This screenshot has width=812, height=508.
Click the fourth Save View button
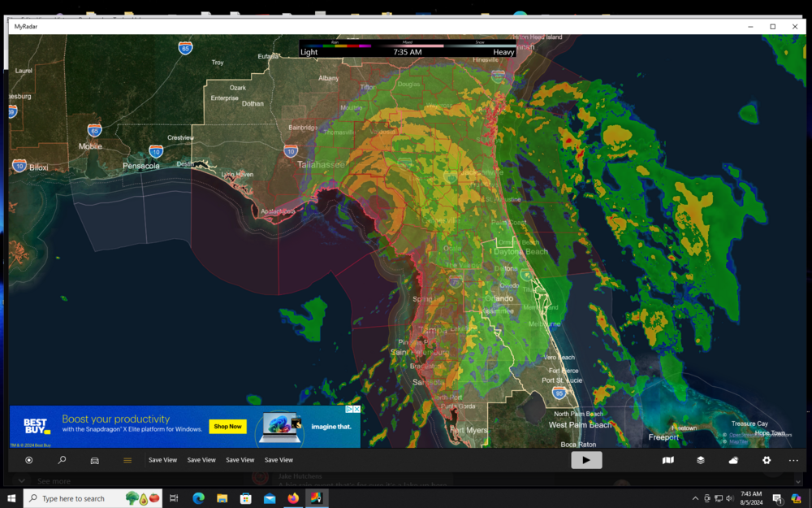coord(279,460)
